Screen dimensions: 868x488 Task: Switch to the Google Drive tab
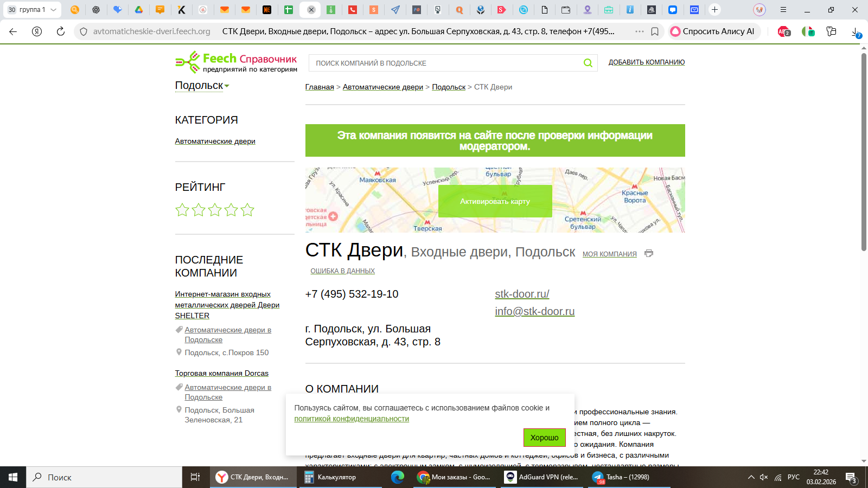(x=139, y=9)
